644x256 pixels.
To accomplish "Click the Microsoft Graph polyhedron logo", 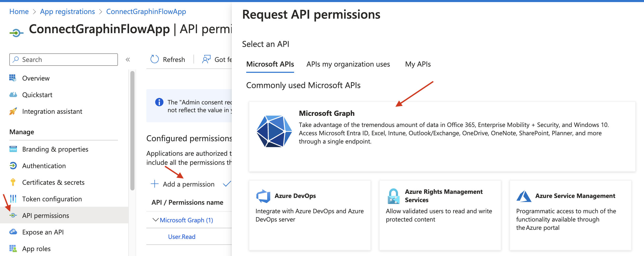I will point(274,131).
